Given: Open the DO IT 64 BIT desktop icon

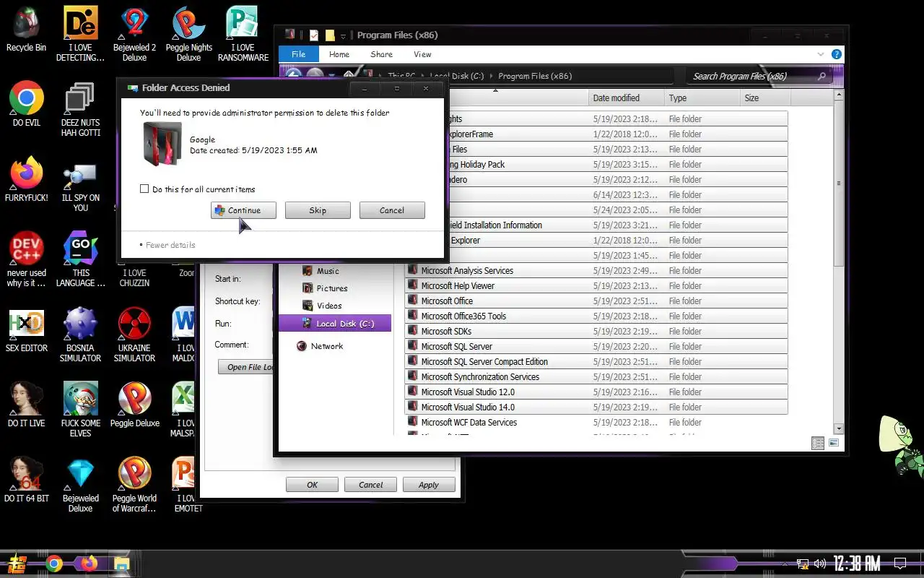Looking at the screenshot, I should point(26,480).
